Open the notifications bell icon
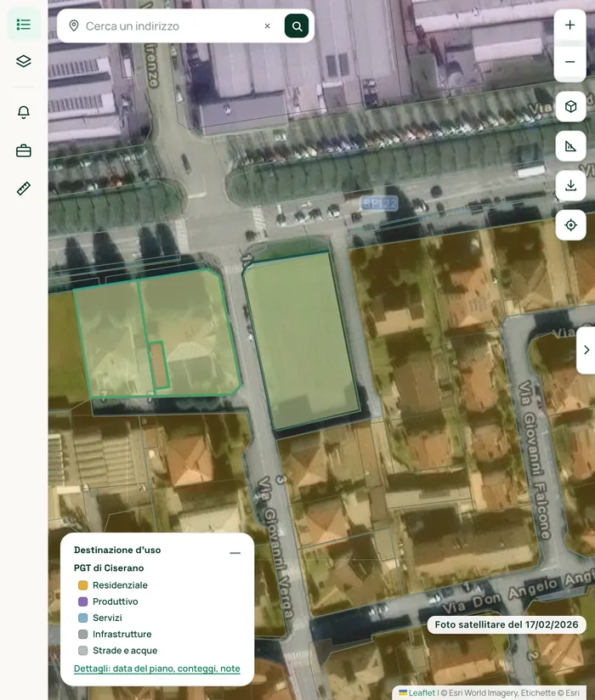The height and width of the screenshot is (700, 595). pyautogui.click(x=24, y=111)
